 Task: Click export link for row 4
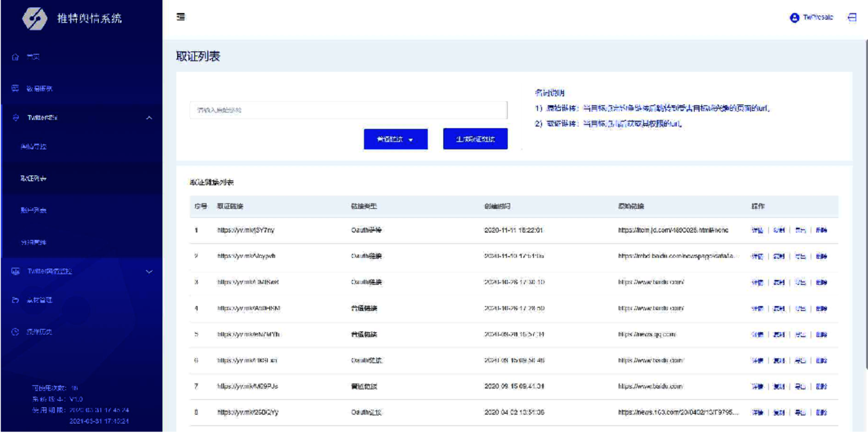pos(800,309)
